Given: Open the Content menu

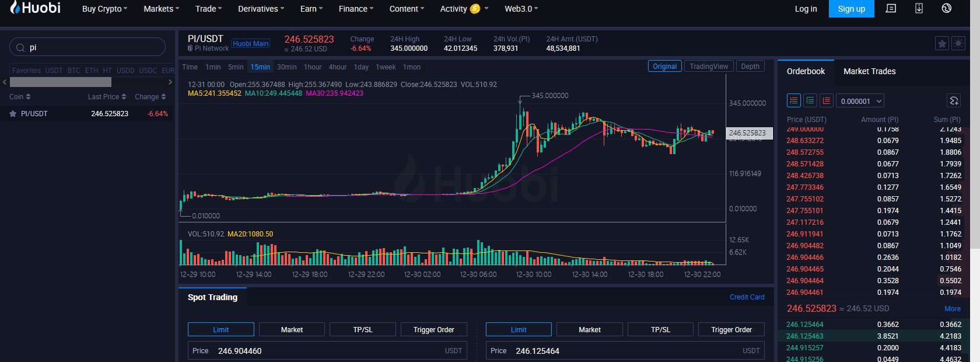Looking at the screenshot, I should point(407,9).
